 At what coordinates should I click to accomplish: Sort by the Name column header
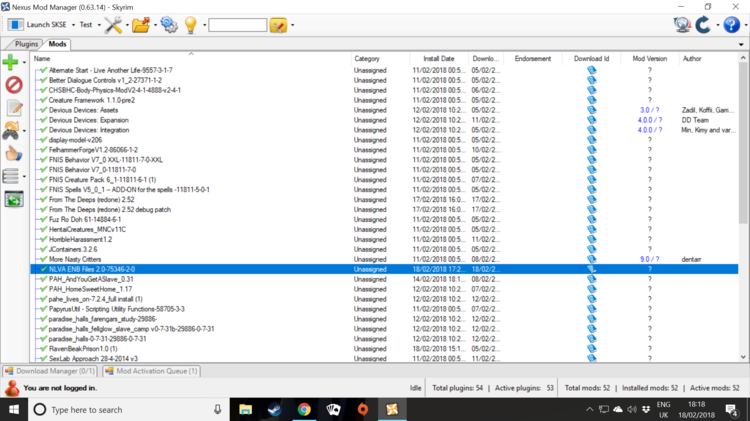(191, 58)
